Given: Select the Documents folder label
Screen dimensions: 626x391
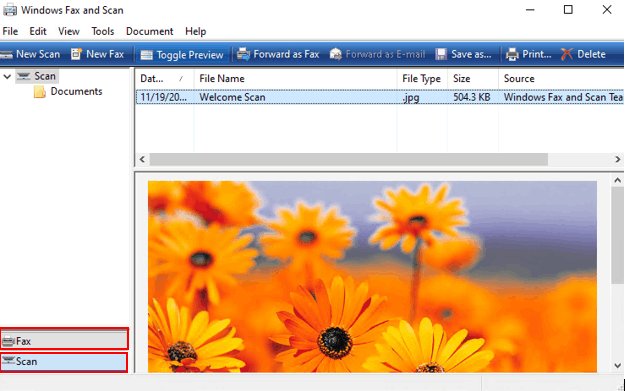Looking at the screenshot, I should tap(76, 91).
